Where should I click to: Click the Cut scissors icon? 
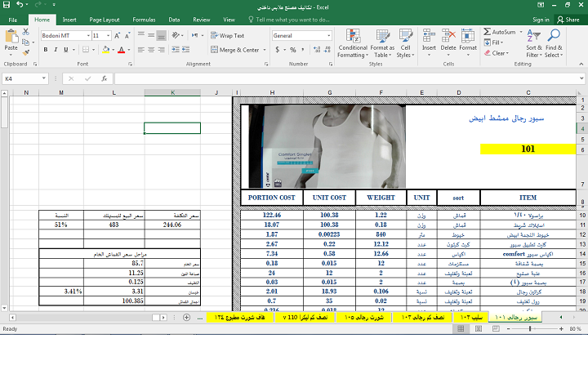tap(26, 32)
